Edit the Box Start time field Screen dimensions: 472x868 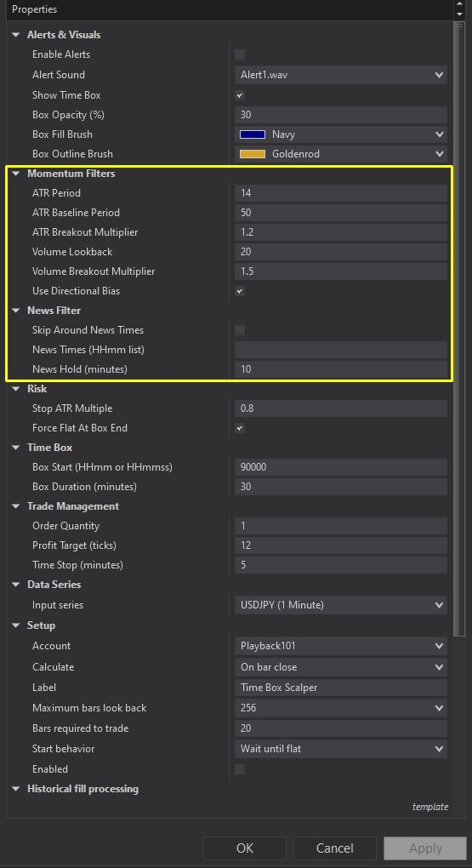(x=341, y=467)
